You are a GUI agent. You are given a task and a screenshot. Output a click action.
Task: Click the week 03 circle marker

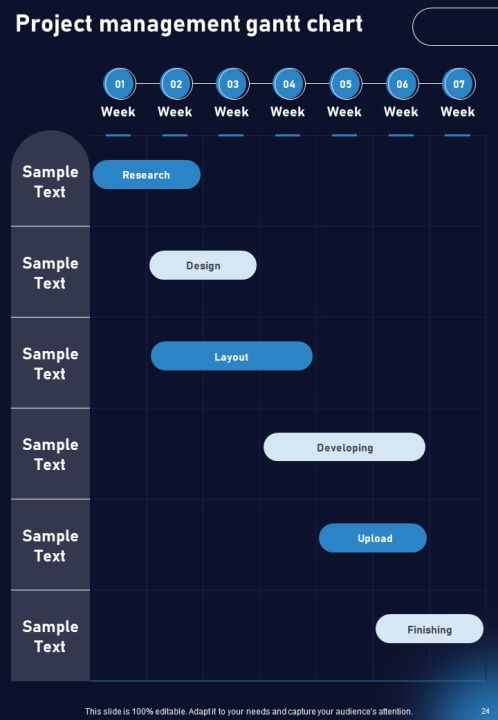point(233,84)
